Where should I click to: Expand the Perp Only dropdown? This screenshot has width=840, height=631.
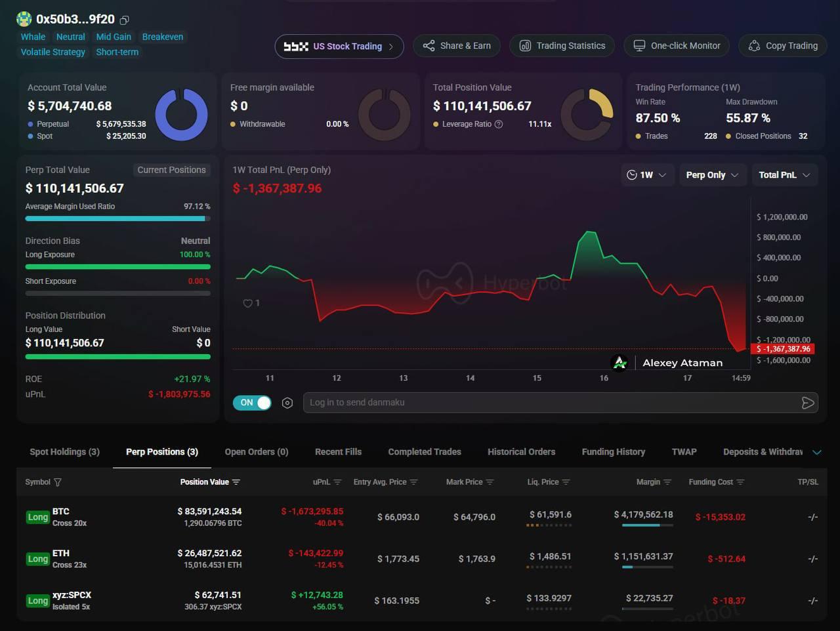tap(712, 175)
